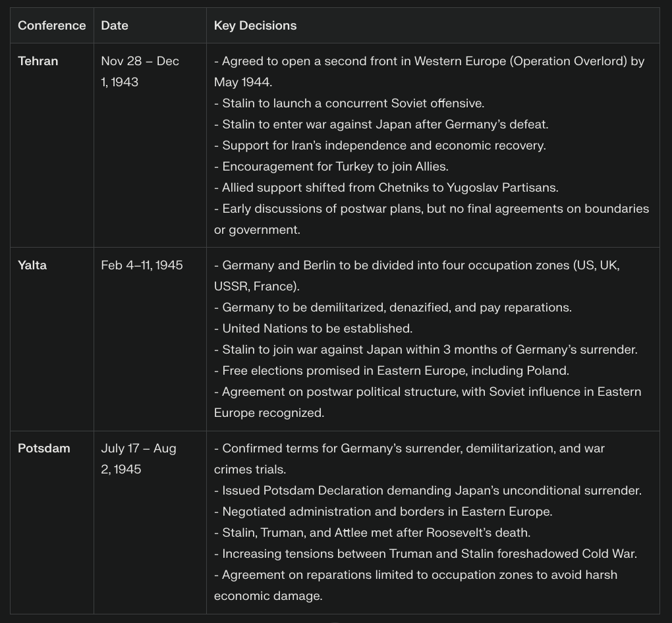Click the Potsdam date July 17 – Aug 2, 1945
The image size is (672, 623).
pos(138,458)
